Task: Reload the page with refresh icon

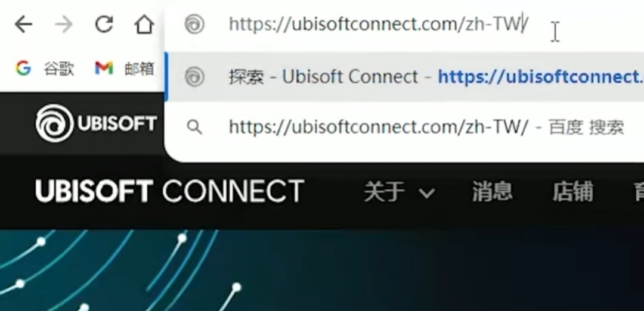Action: pyautogui.click(x=104, y=24)
